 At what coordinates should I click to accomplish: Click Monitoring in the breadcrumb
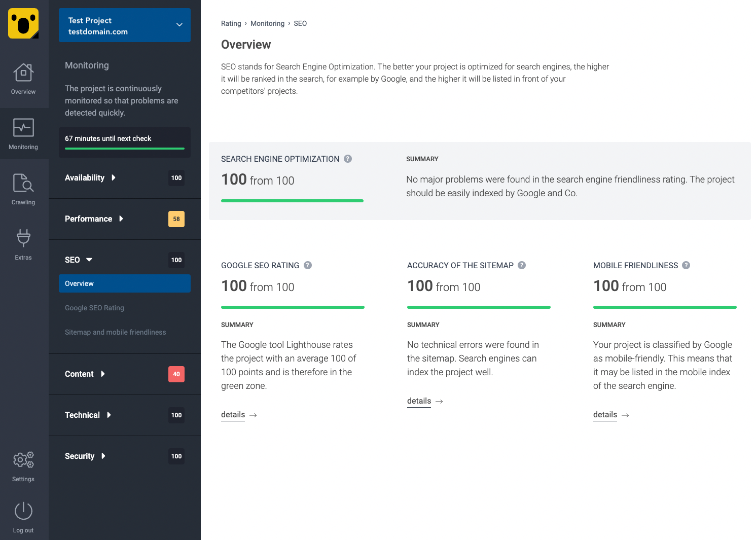[267, 23]
